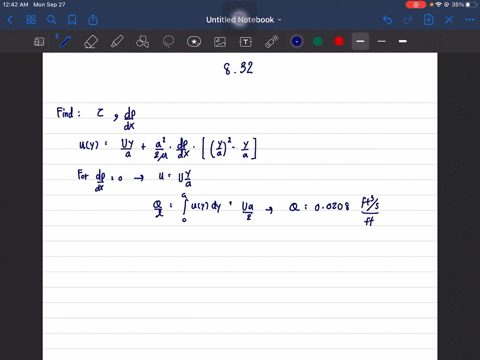Tap the handwritten 'Find:' note
The width and height of the screenshot is (480, 360).
pos(68,113)
